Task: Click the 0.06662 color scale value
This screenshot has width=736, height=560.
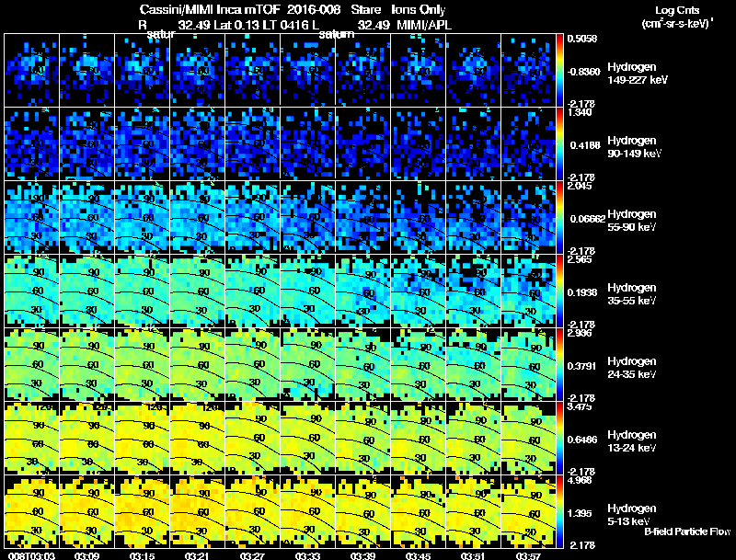Action: tap(587, 219)
